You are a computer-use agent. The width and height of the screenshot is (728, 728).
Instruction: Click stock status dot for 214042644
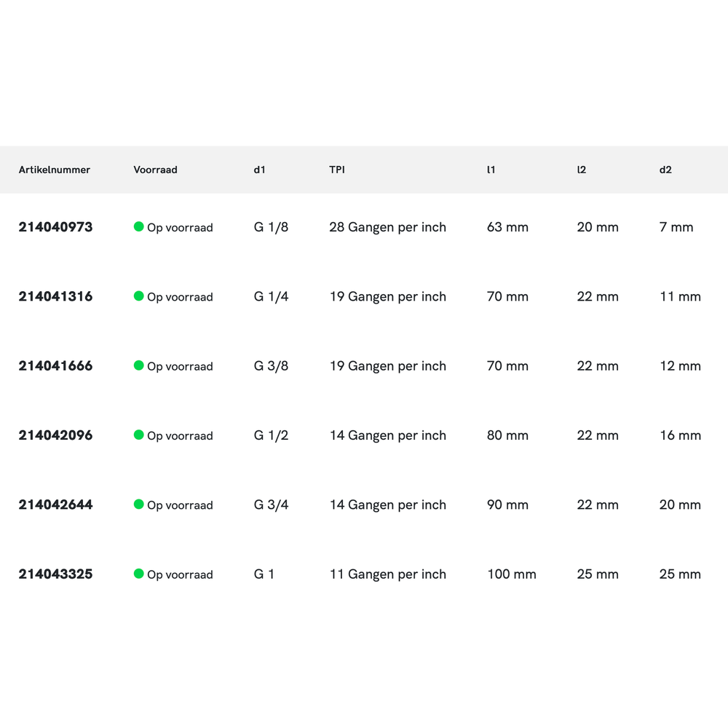(138, 505)
